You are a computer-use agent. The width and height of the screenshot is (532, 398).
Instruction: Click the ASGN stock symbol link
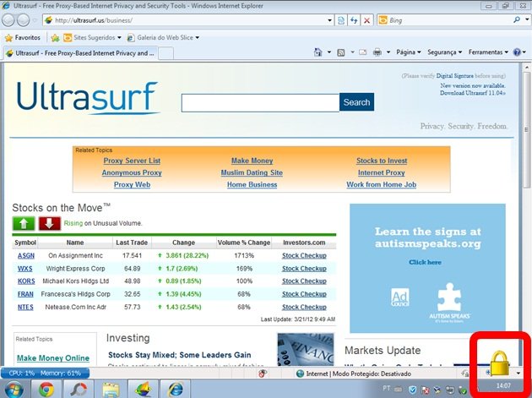click(x=26, y=256)
